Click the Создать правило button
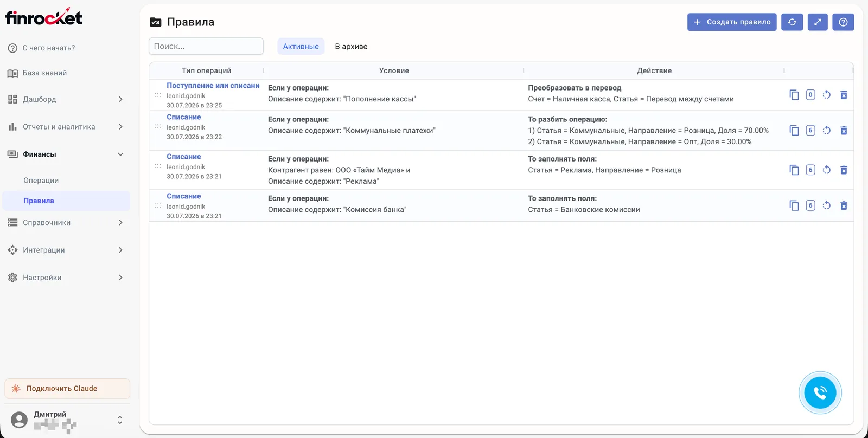Screen dimensions: 868x438 coord(732,22)
